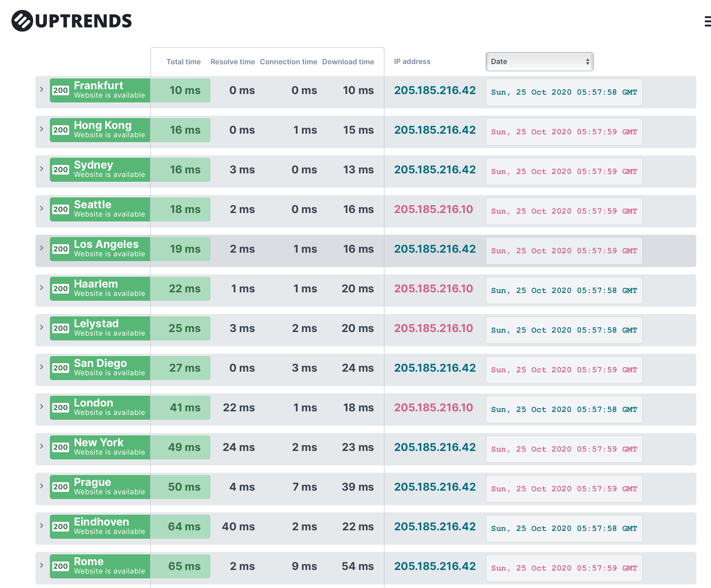The image size is (711, 588).
Task: Click the Download time column header
Action: pyautogui.click(x=348, y=62)
